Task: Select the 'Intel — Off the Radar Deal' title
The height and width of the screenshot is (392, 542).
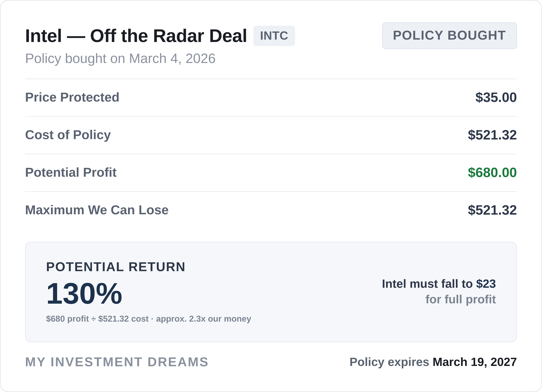Action: pyautogui.click(x=136, y=36)
